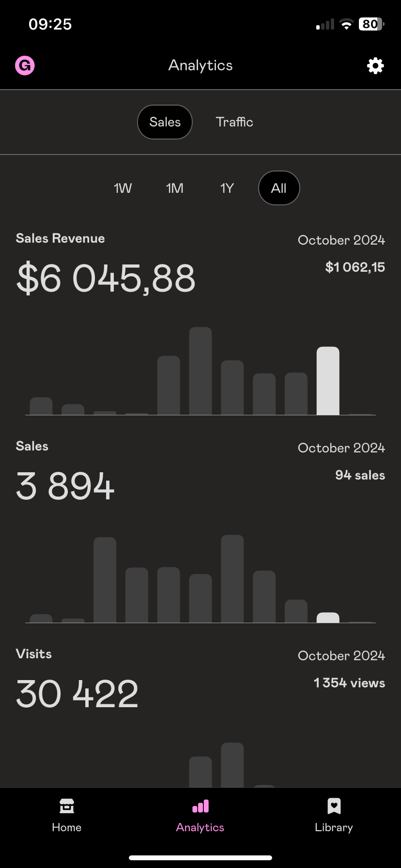Tap the battery indicator showing 80
Viewport: 401px width, 868px height.
click(371, 24)
